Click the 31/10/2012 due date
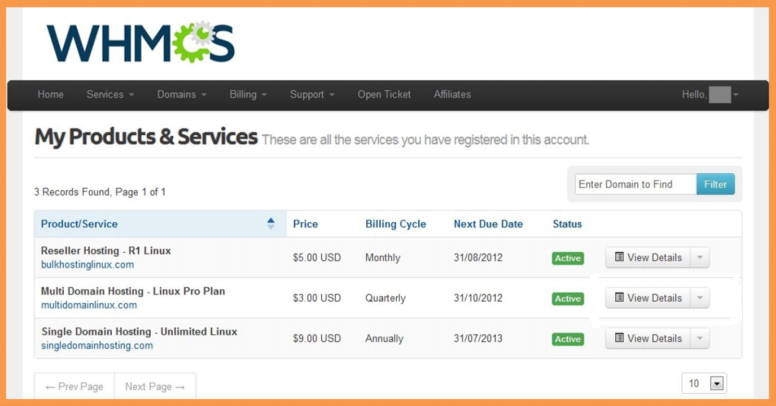 [x=478, y=298]
